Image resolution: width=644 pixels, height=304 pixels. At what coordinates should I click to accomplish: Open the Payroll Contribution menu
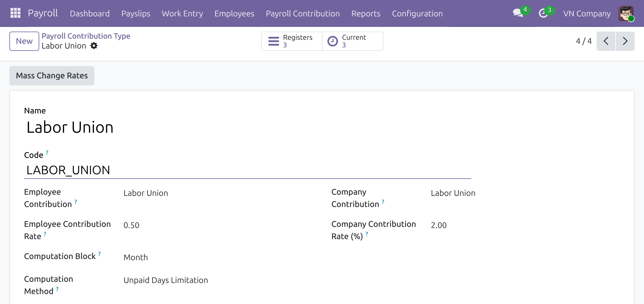(x=303, y=13)
